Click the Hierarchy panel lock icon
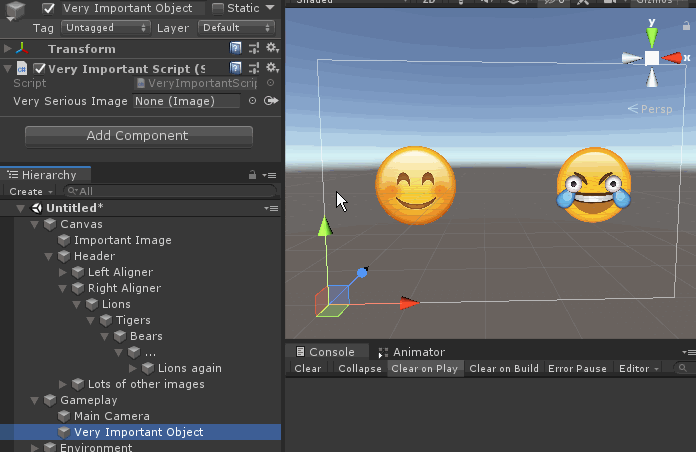696x452 pixels. (252, 175)
